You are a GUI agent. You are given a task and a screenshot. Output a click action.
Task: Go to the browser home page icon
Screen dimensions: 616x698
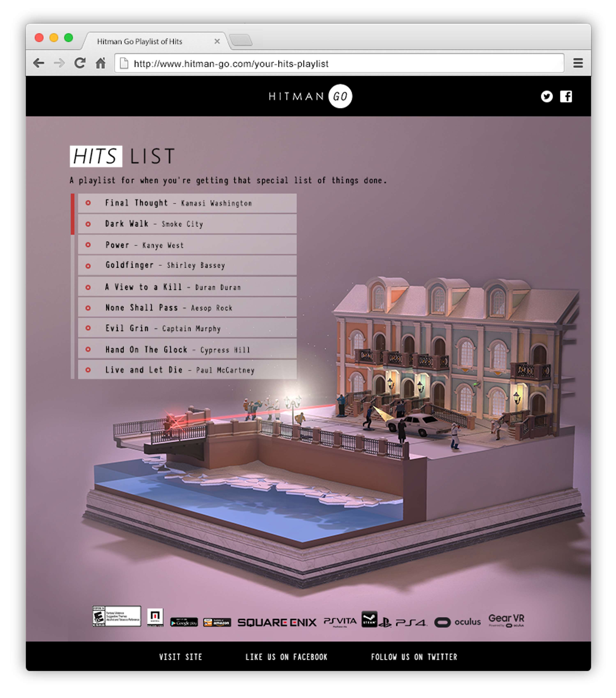click(100, 63)
